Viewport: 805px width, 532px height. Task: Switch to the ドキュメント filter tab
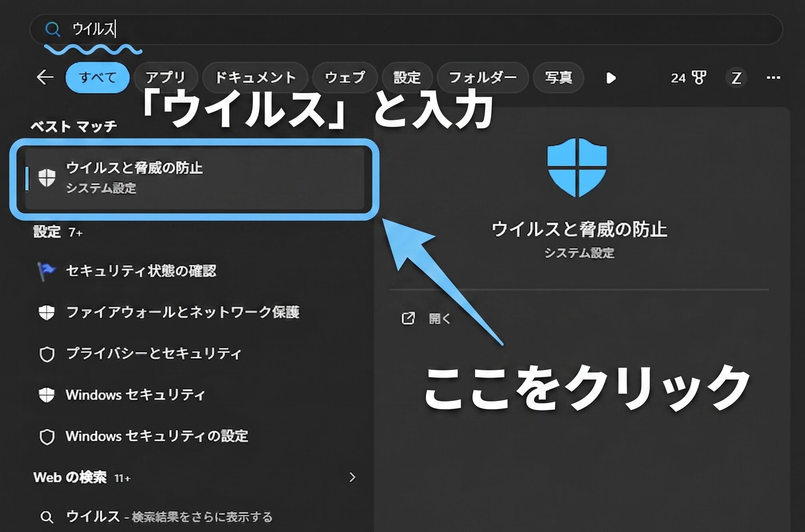(x=255, y=77)
